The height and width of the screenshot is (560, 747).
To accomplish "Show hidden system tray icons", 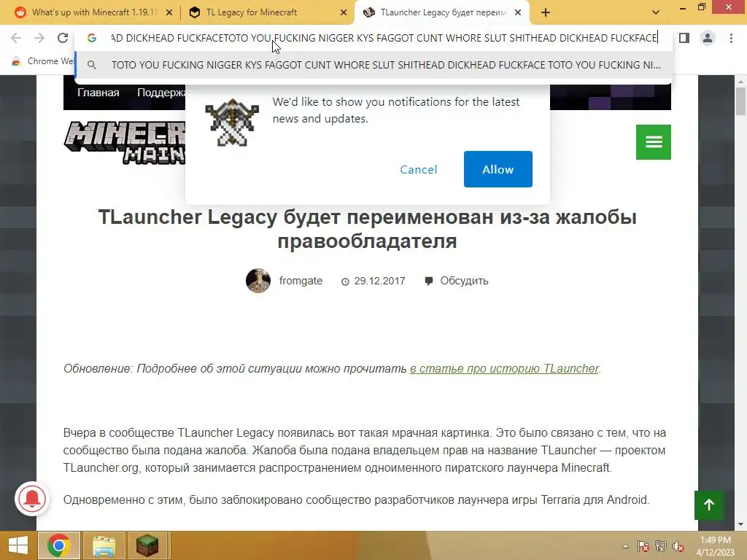I will pyautogui.click(x=625, y=546).
